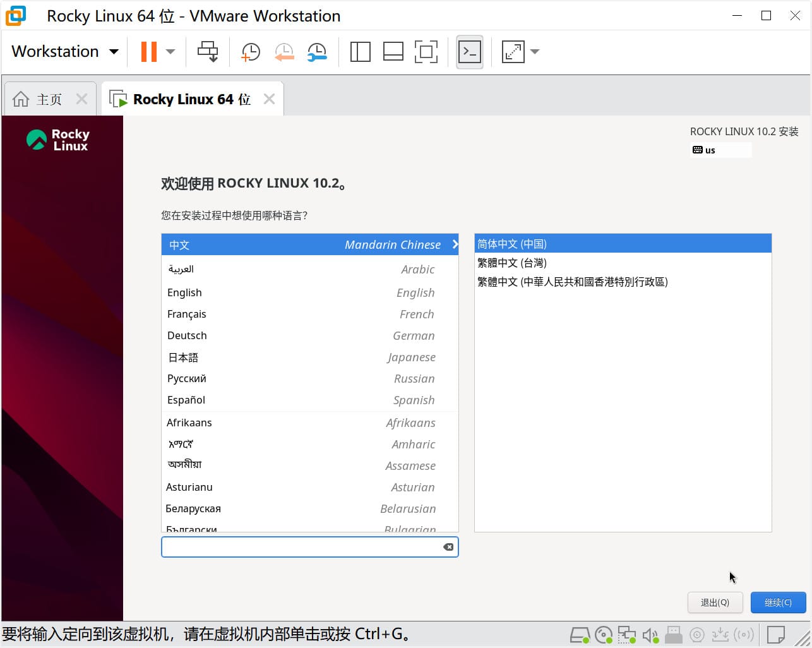Select Беларуская Belarusian language

pyautogui.click(x=310, y=508)
